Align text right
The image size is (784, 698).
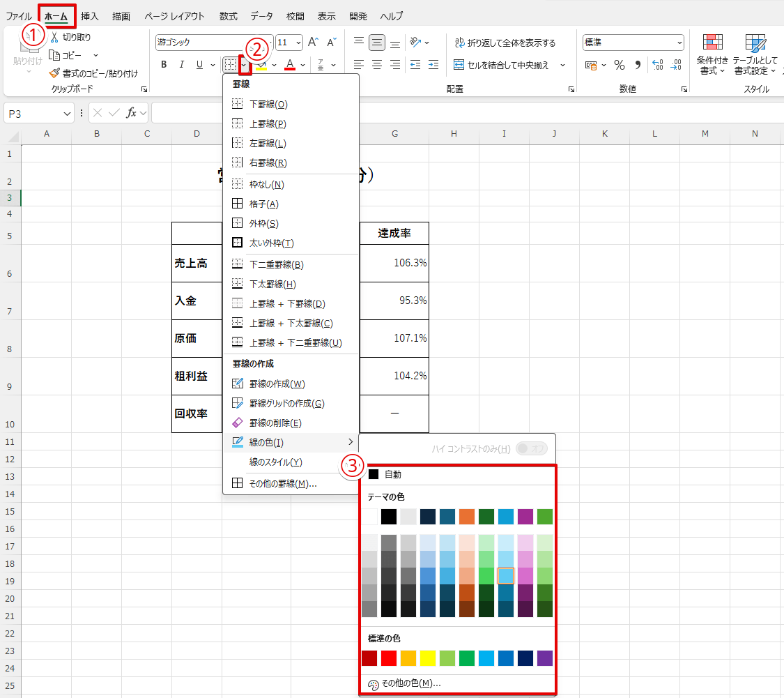395,65
